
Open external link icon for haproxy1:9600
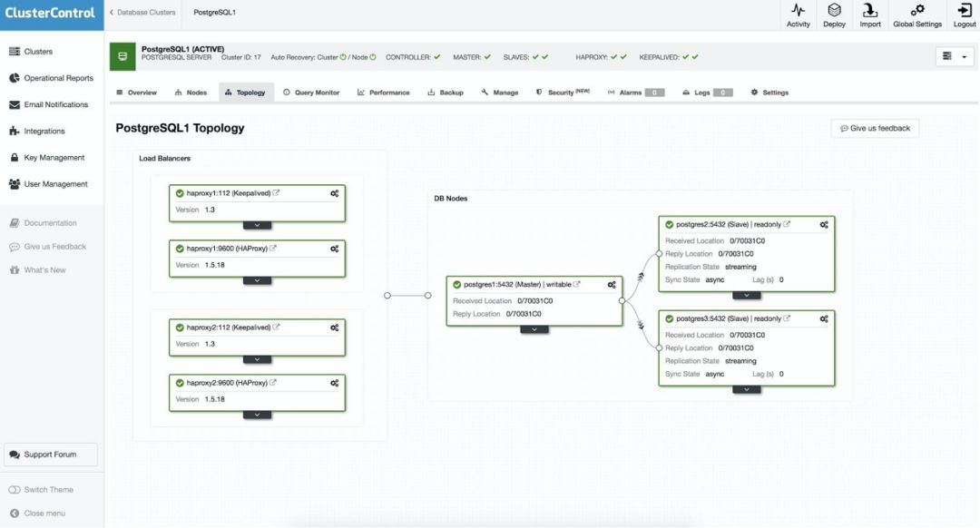[273, 248]
